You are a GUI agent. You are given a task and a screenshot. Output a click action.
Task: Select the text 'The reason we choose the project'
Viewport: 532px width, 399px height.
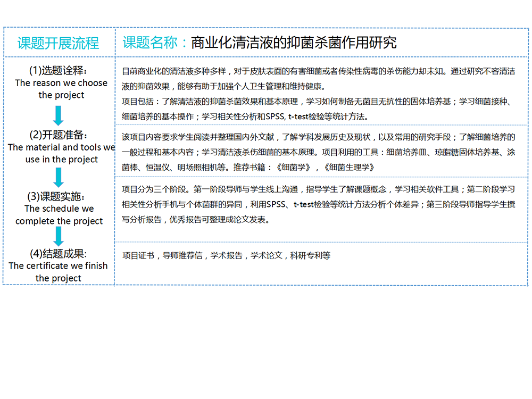coord(61,89)
